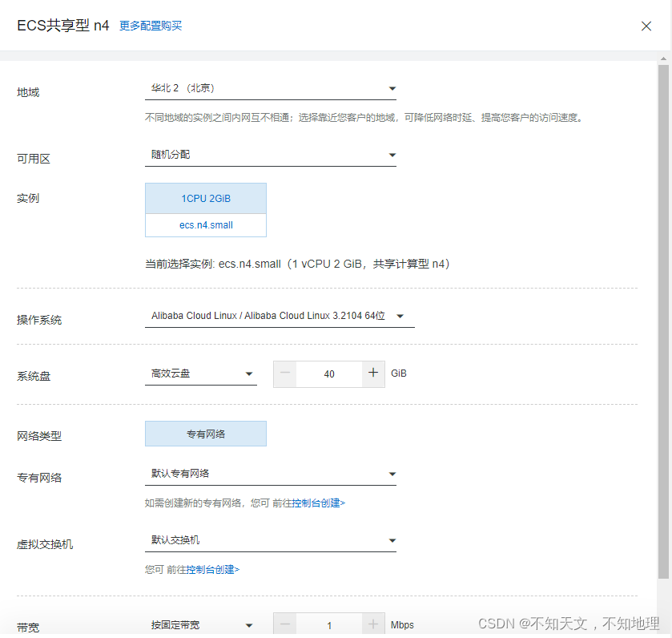Click the 网络类型 field label

tap(39, 436)
